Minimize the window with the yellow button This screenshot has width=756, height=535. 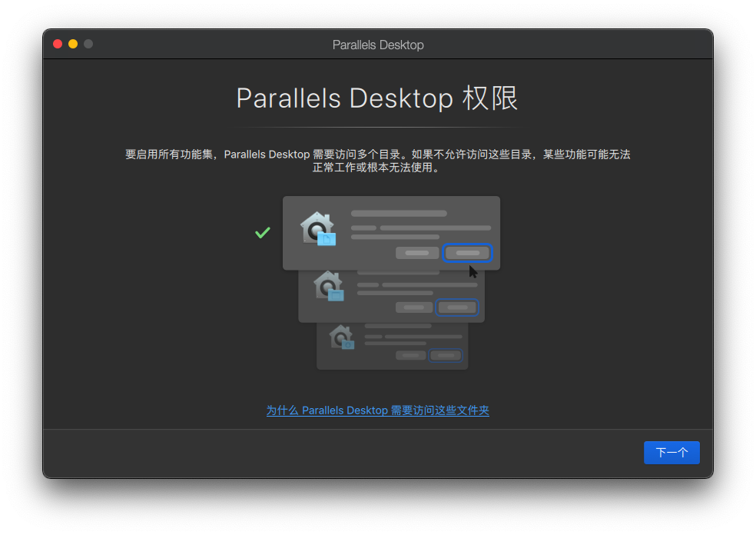click(73, 44)
